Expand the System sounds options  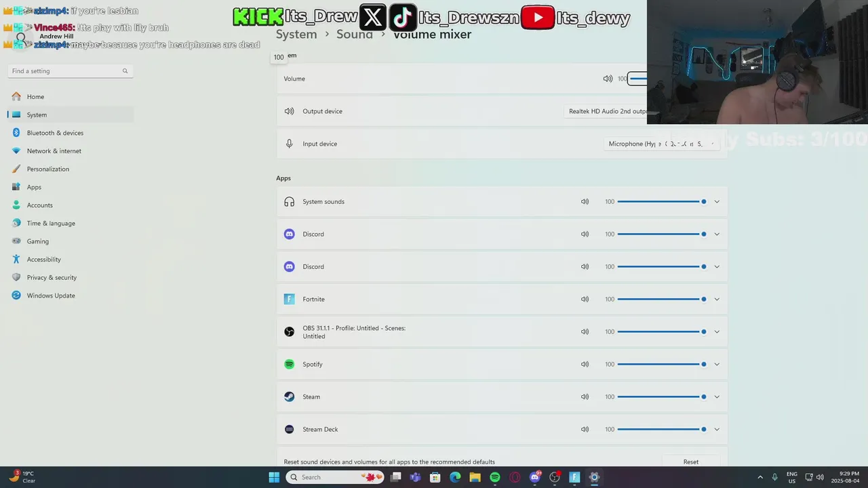(x=717, y=201)
